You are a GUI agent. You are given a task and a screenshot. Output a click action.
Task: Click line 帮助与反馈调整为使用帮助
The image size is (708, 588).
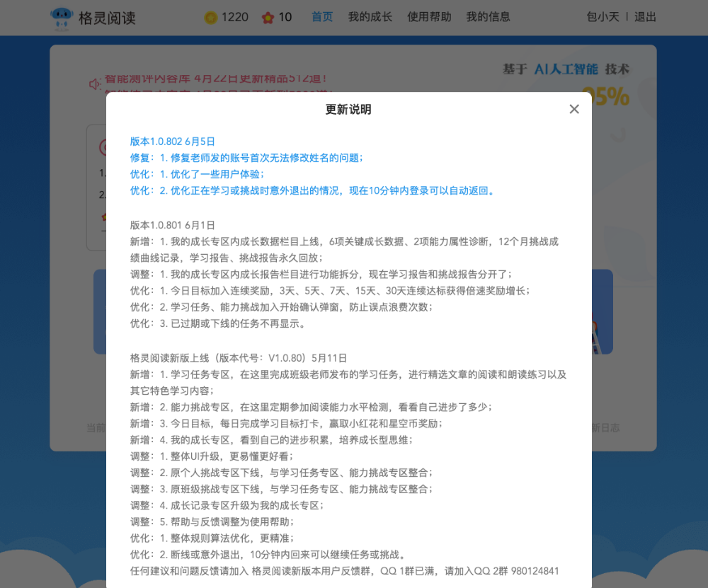coord(212,522)
